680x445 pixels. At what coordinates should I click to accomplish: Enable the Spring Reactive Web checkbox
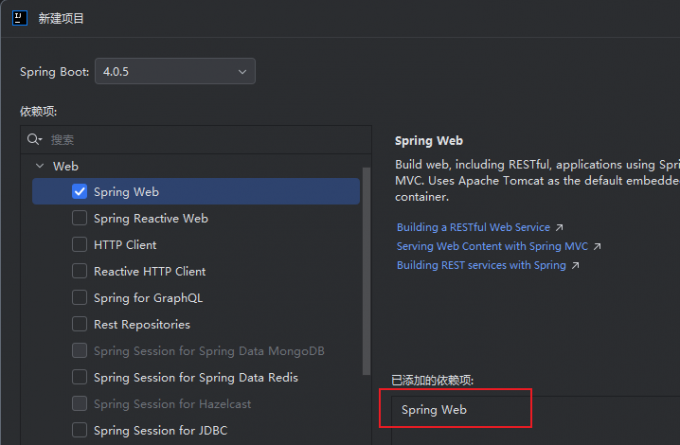[79, 218]
